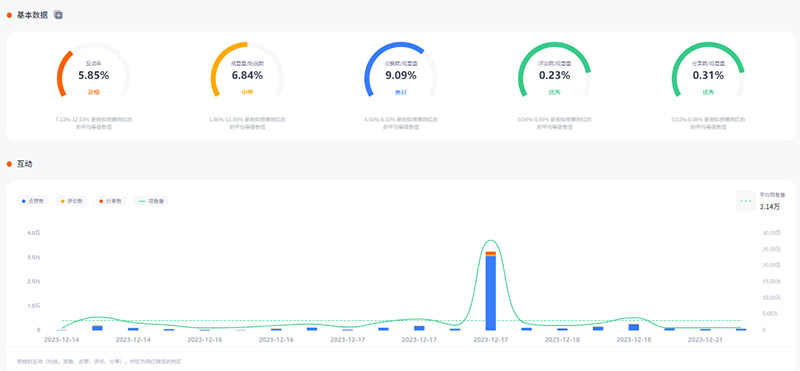Click the 4.0万 left axis label
Viewport: 800px width, 371px height.
click(x=34, y=233)
